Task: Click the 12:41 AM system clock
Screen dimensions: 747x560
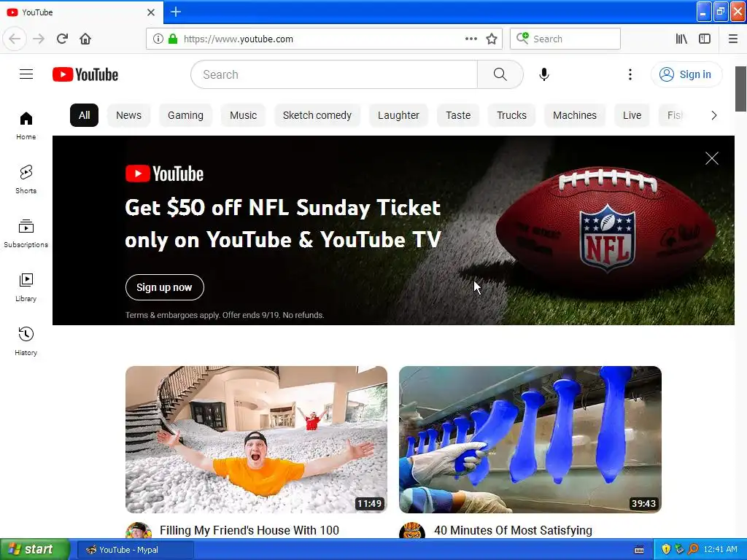Action: point(720,549)
